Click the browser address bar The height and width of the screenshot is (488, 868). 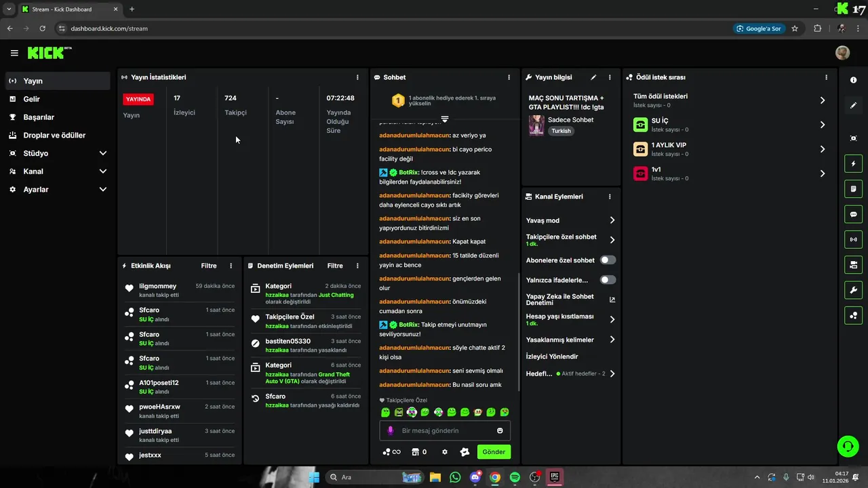pos(393,28)
